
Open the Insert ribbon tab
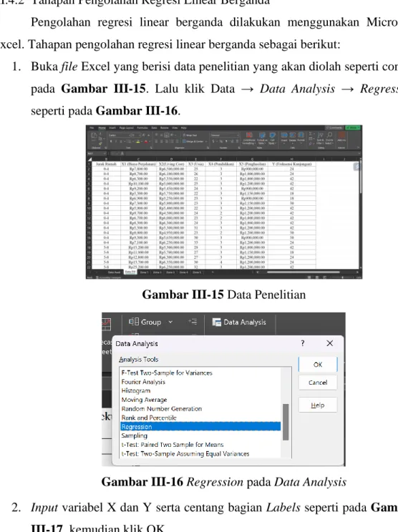[x=112, y=128]
